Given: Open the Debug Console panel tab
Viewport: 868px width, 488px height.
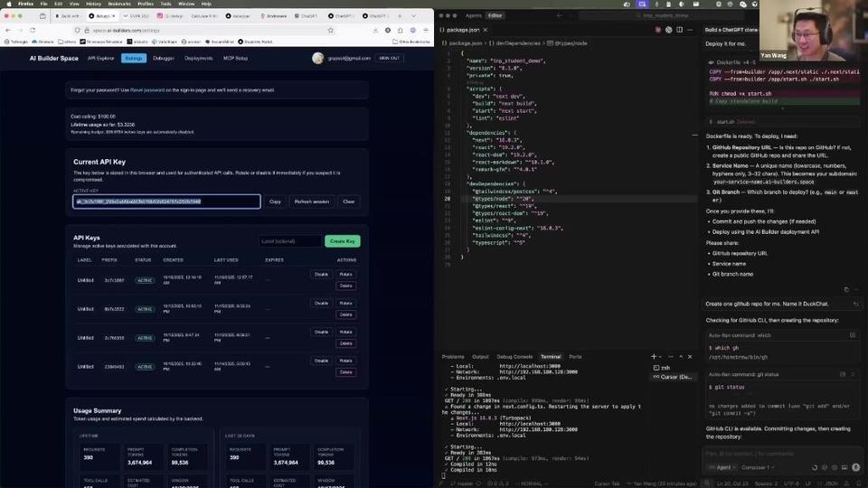Looking at the screenshot, I should click(x=514, y=357).
